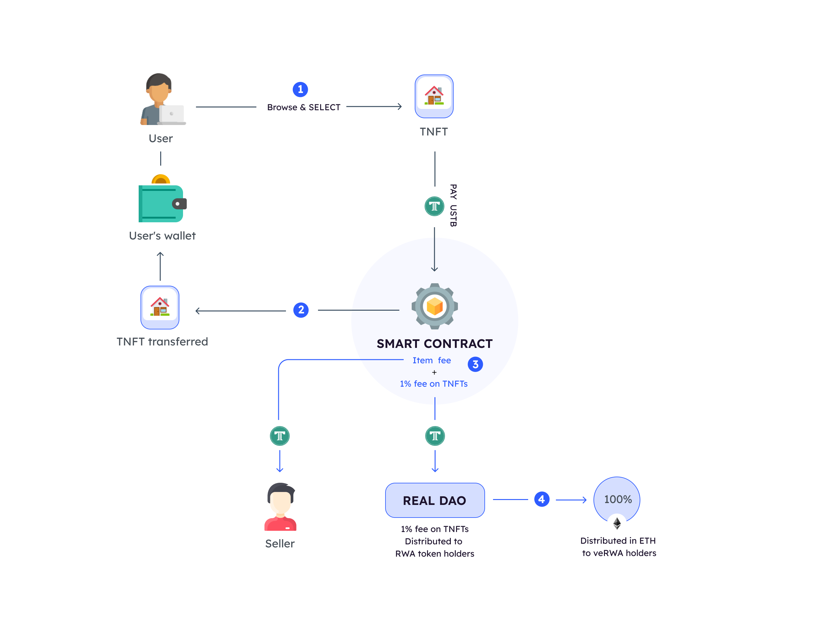Click the Seller avatar in red shirt
This screenshot has height=633, width=840.
(x=280, y=507)
